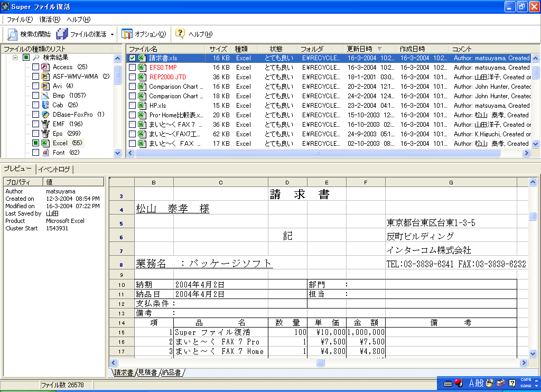Image resolution: width=541 pixels, height=392 pixels.
Task: Open the 復活(R) menu
Action: (x=50, y=20)
